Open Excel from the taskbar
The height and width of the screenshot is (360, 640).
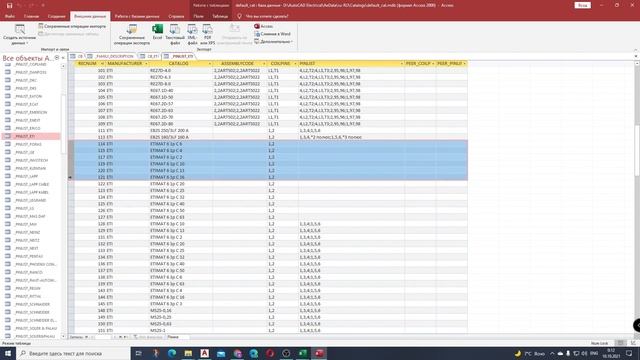(302, 353)
